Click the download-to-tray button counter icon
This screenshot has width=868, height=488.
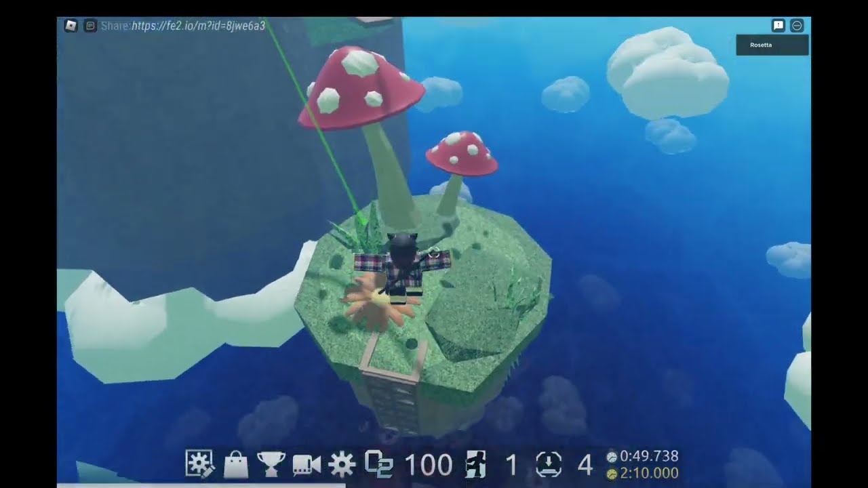tap(548, 465)
